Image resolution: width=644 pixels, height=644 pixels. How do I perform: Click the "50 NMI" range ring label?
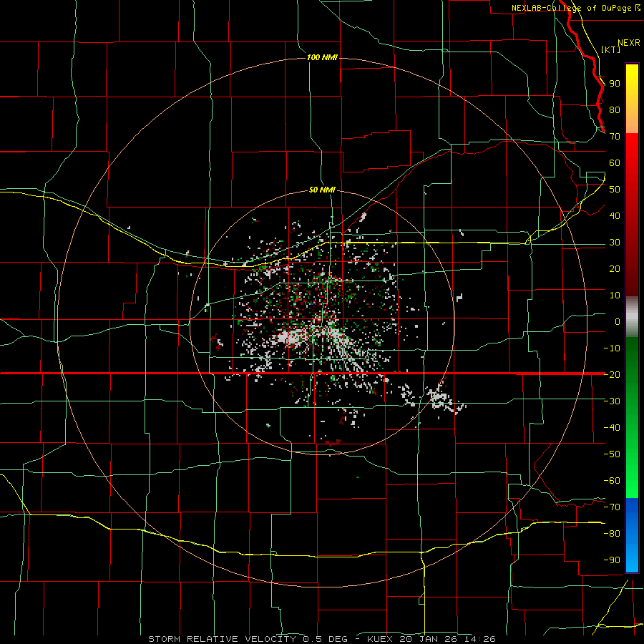click(322, 190)
